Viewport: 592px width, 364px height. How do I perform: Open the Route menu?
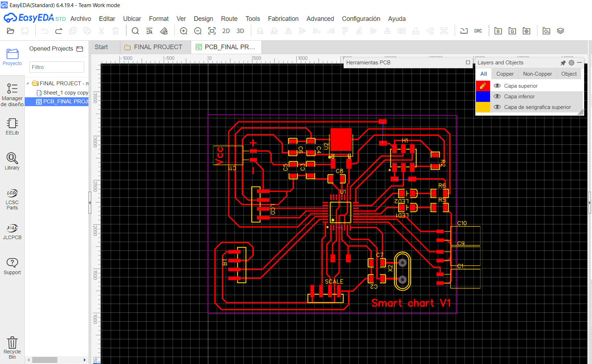229,19
